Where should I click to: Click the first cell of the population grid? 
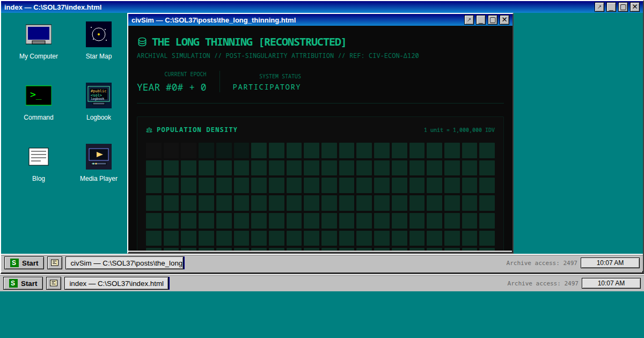click(153, 150)
